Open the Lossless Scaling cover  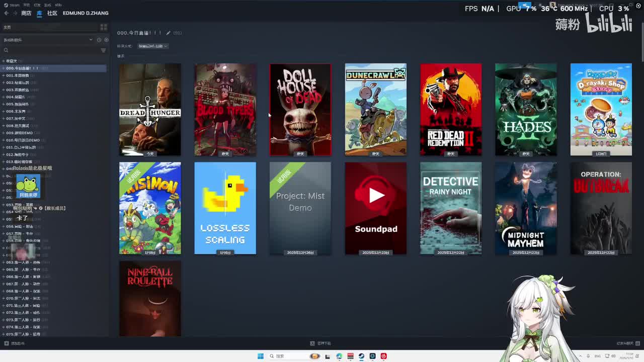225,208
